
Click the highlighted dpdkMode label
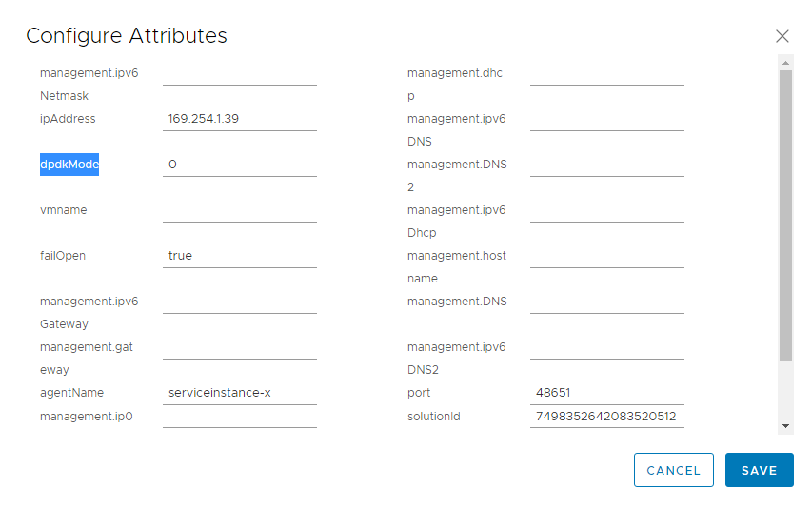click(x=69, y=165)
